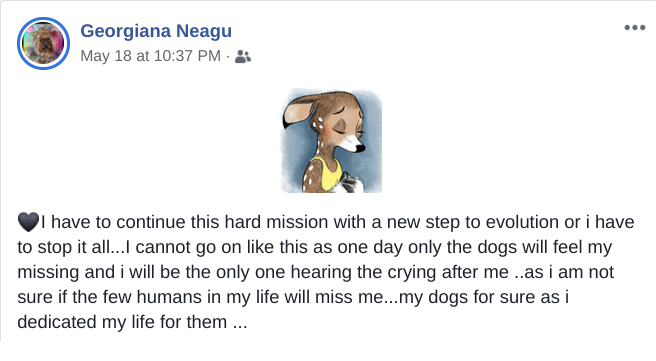656x361 pixels.
Task: Click the line starting "missing and i will"
Action: 315,272
